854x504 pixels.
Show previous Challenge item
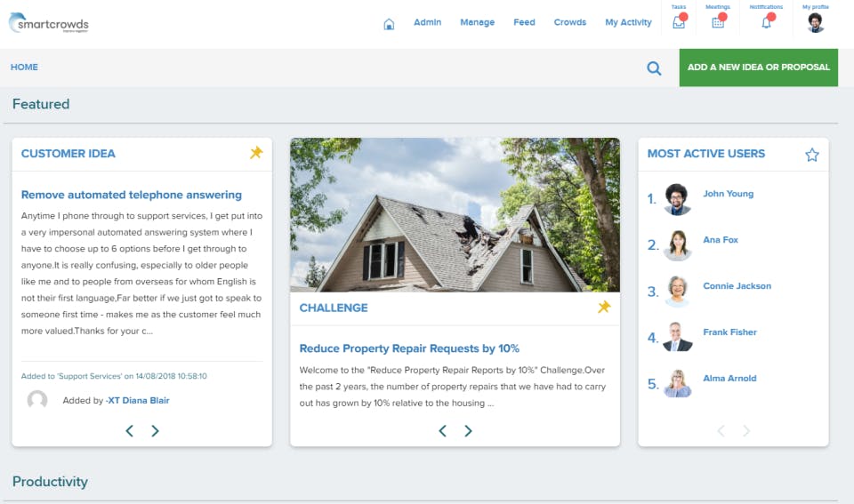tap(443, 431)
